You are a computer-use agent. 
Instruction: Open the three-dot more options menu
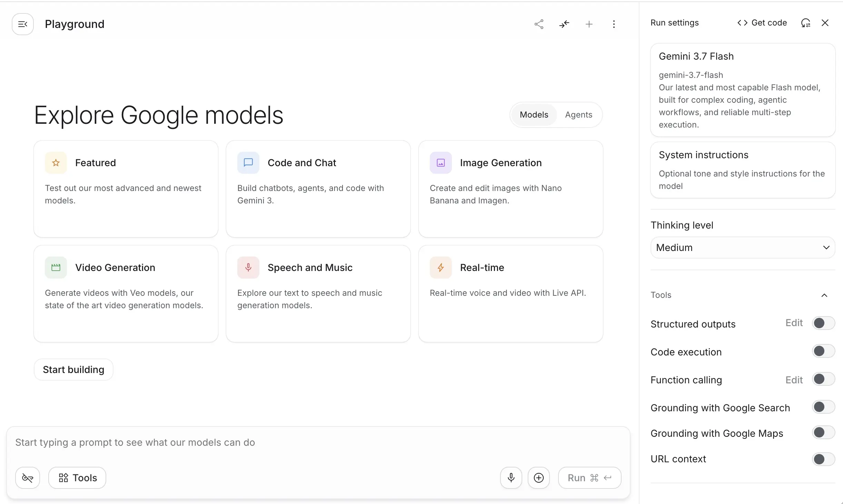(x=614, y=24)
